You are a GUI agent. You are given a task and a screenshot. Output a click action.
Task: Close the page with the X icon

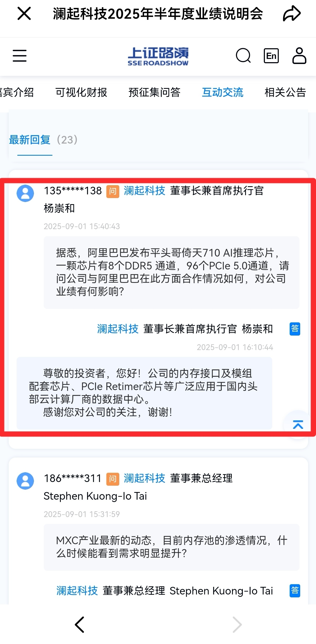point(24,13)
